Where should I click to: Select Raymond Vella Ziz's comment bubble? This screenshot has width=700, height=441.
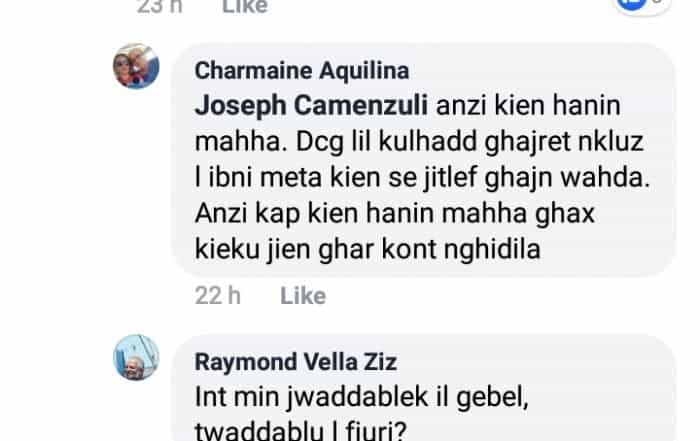[424, 387]
